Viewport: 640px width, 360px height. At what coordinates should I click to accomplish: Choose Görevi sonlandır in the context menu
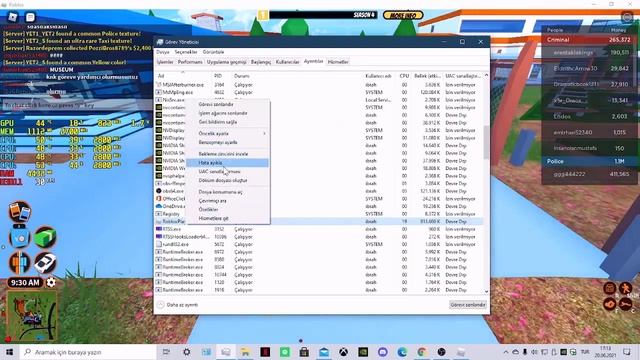(227, 104)
